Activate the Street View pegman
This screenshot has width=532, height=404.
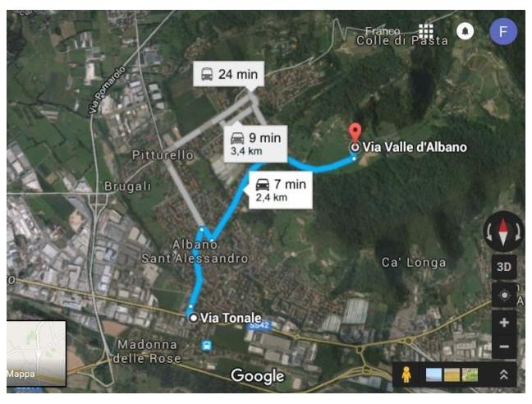point(406,374)
